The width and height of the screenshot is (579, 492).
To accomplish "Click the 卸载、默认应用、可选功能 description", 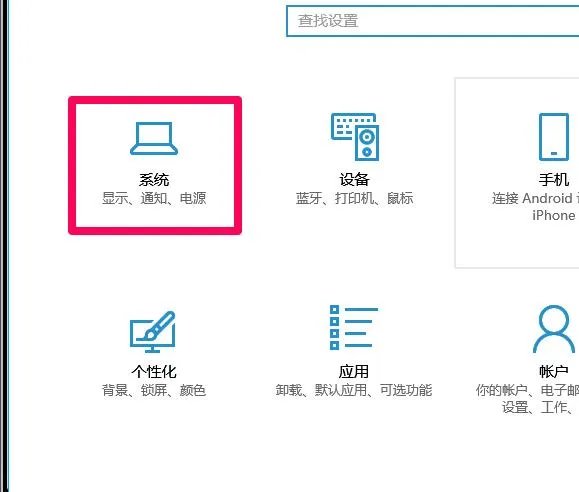I will 354,390.
